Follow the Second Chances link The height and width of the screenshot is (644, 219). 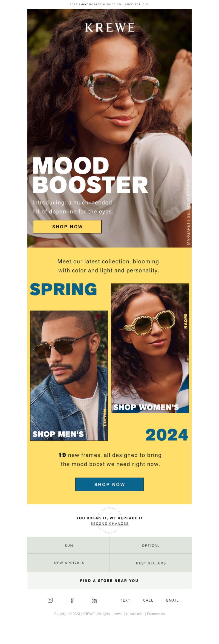[x=109, y=524]
